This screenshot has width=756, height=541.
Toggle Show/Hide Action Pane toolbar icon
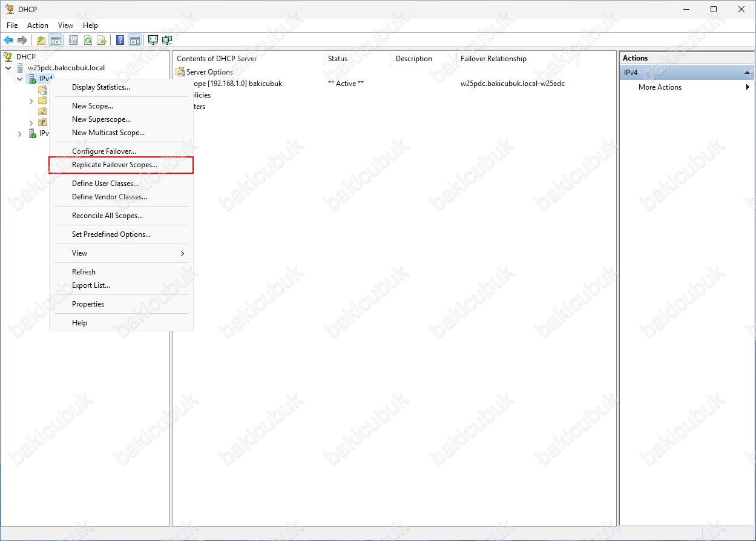pyautogui.click(x=134, y=41)
